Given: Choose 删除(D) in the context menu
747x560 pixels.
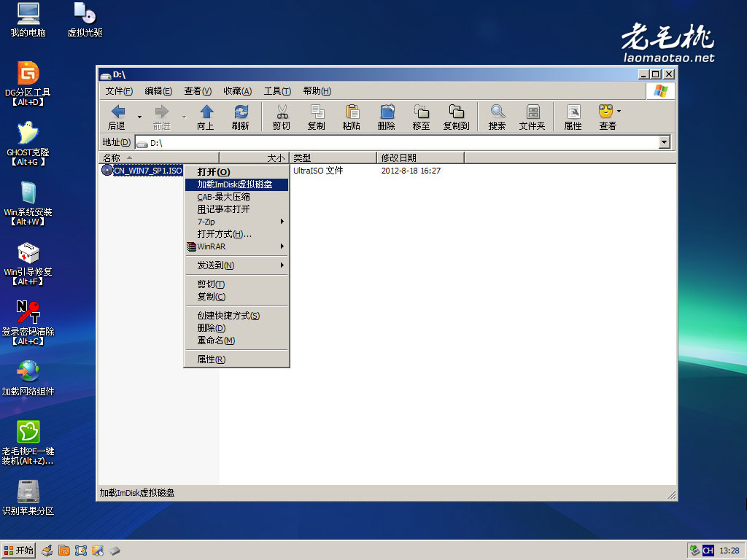Looking at the screenshot, I should [237, 328].
